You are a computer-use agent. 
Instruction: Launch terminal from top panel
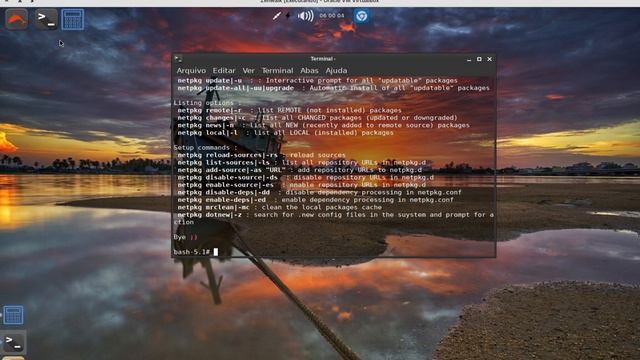tap(46, 19)
